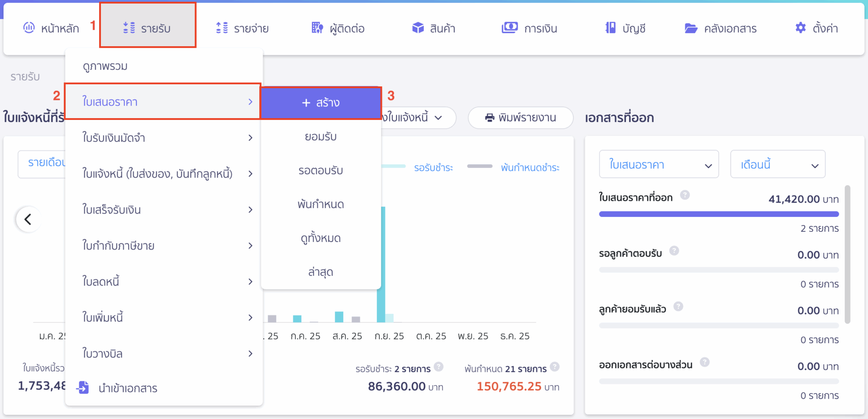Choose รอตอบรับ in the submenu
This screenshot has width=868, height=419.
coord(321,170)
